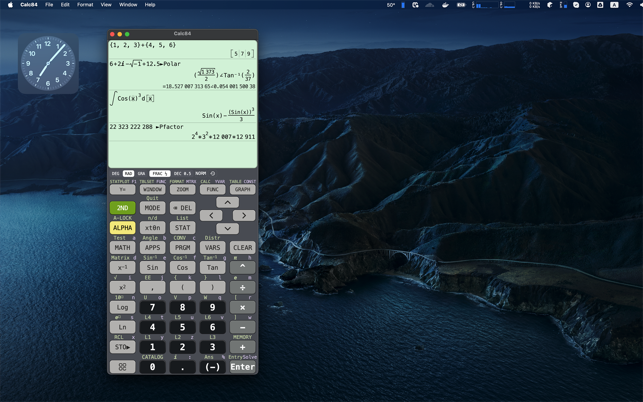The height and width of the screenshot is (402, 643).
Task: Click the up arrow key
Action: tap(228, 202)
